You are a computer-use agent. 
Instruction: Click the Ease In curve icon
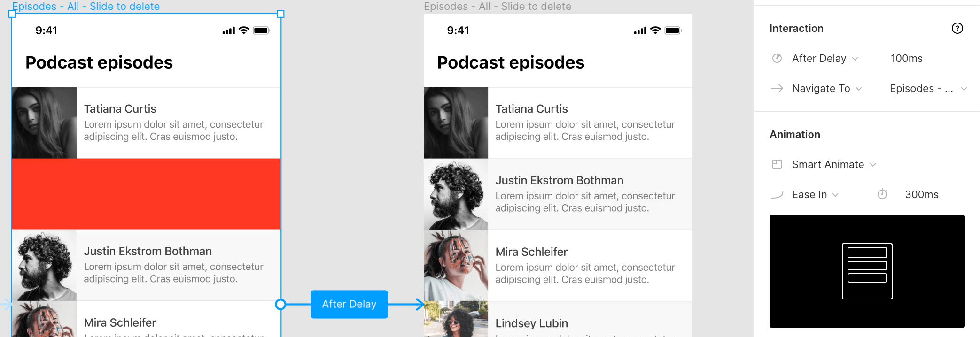(777, 194)
